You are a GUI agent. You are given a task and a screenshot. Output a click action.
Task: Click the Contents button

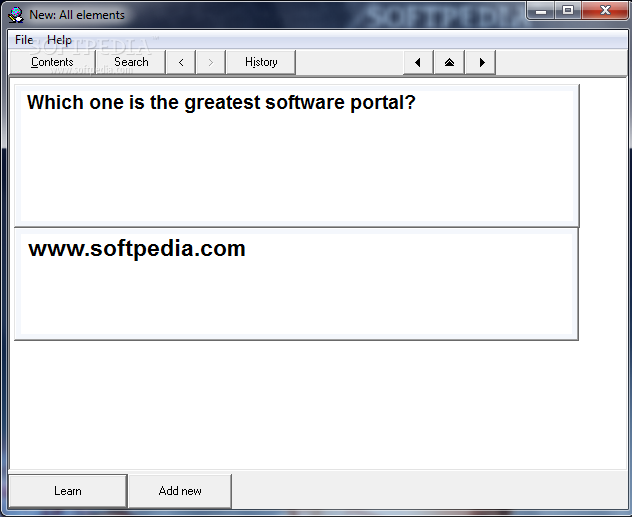[52, 62]
